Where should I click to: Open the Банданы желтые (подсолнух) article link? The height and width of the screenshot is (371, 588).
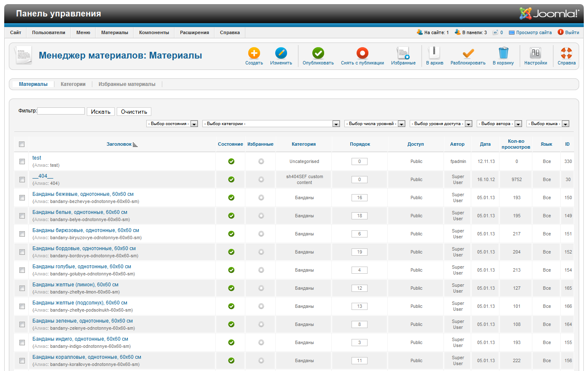pos(80,303)
